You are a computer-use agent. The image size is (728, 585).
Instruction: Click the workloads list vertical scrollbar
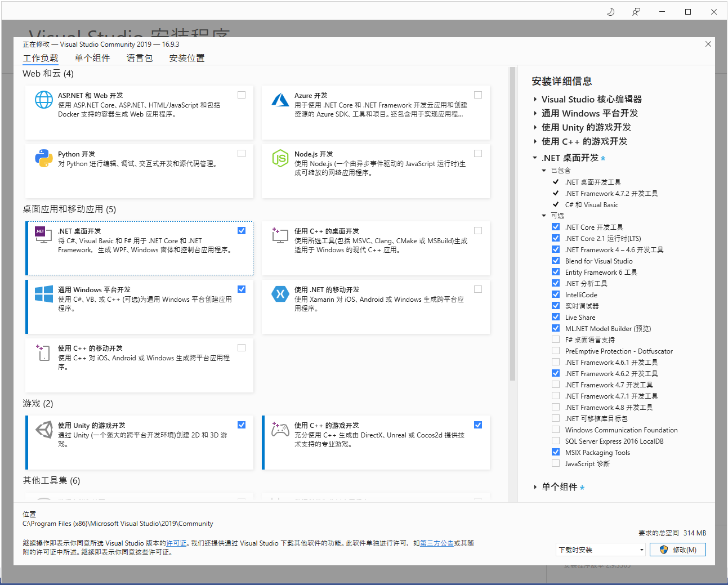(x=512, y=225)
